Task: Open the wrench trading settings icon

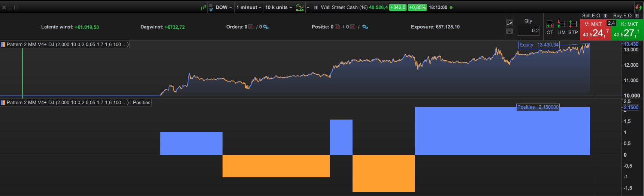Action: (x=510, y=22)
